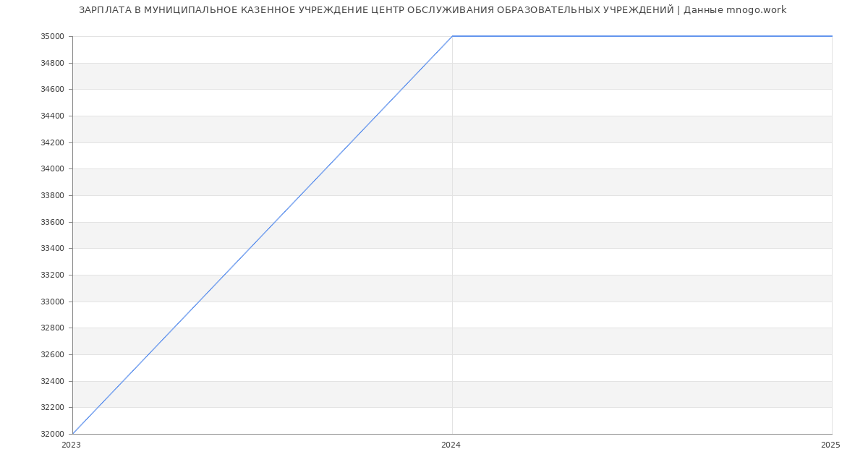
Task: Select the 32400 y-axis label
Action: coord(52,382)
